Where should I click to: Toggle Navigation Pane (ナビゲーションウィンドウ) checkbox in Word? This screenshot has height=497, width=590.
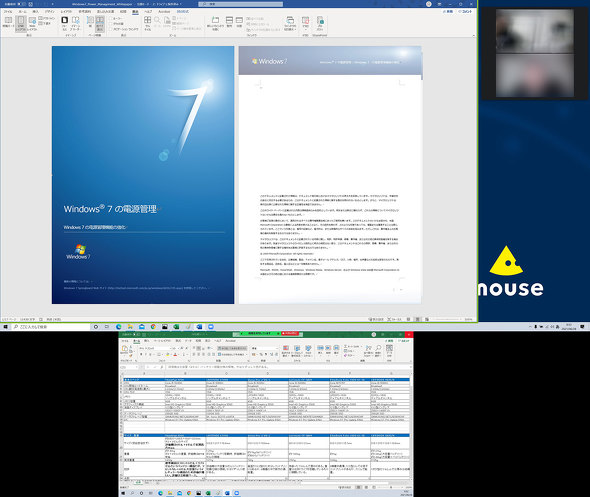point(111,29)
